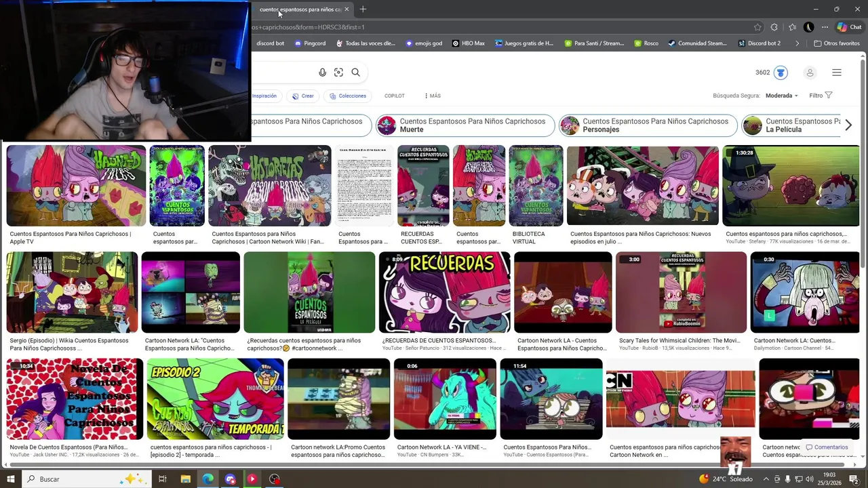
Task: Open browser settings ellipsis menu
Action: pyautogui.click(x=825, y=27)
